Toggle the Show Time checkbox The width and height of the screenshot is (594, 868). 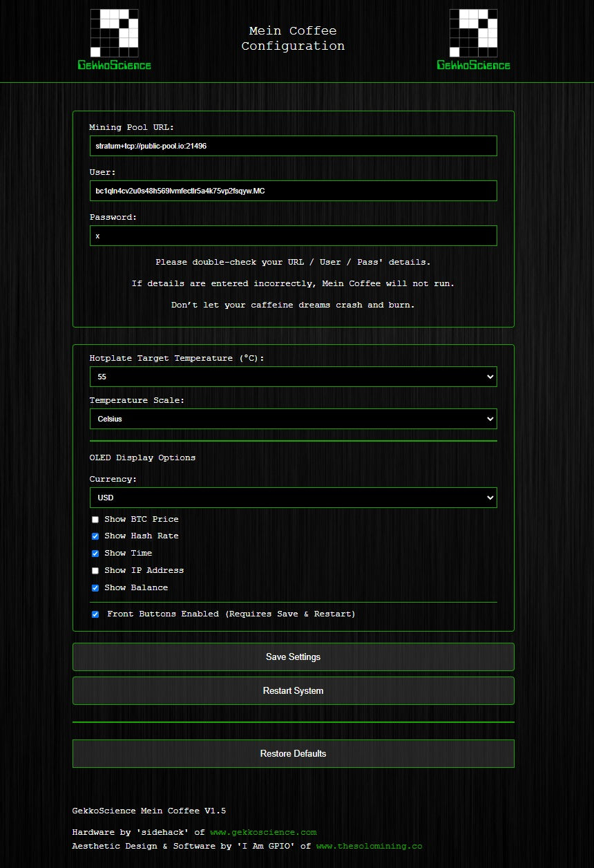click(95, 554)
